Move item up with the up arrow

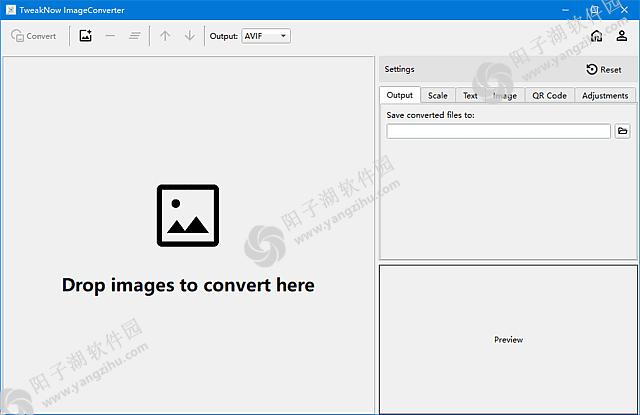tap(165, 36)
